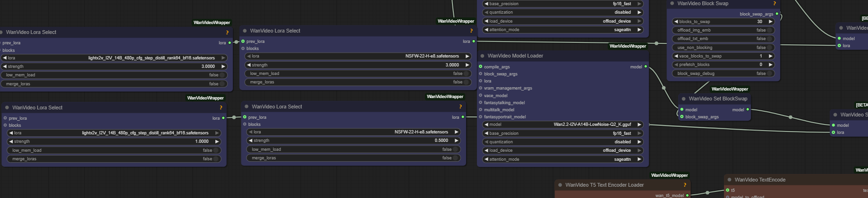Image resolution: width=868 pixels, height=198 pixels.
Task: Click the blocks_to_swap value 30
Action: pyautogui.click(x=759, y=22)
